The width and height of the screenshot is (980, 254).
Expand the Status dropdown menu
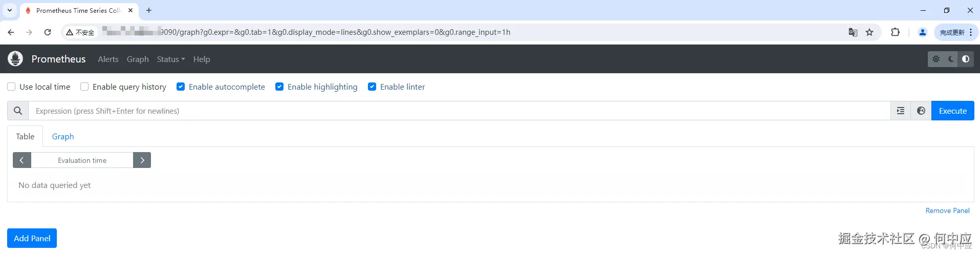click(x=170, y=59)
